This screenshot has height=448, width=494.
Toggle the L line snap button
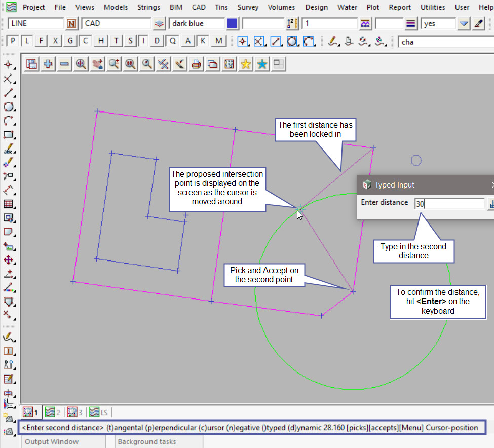(27, 41)
